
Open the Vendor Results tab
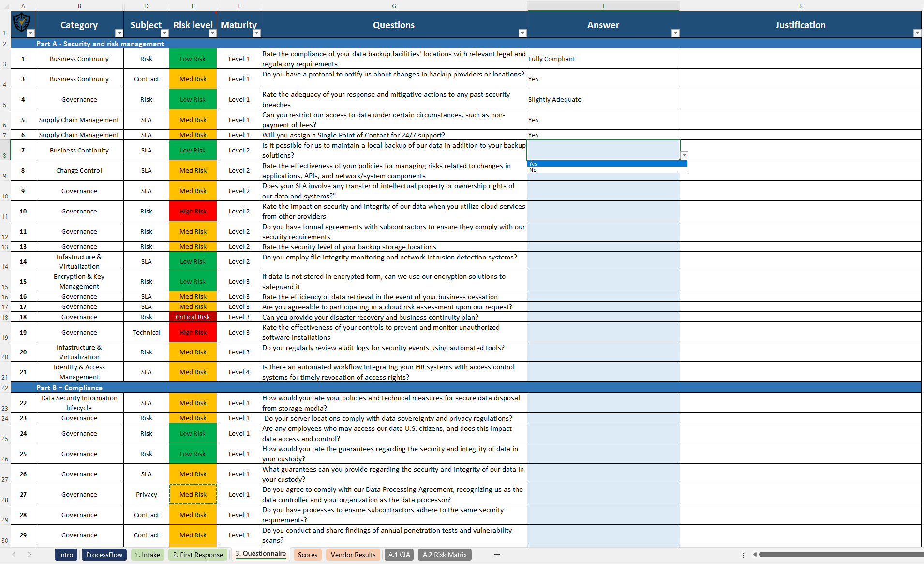pyautogui.click(x=353, y=555)
